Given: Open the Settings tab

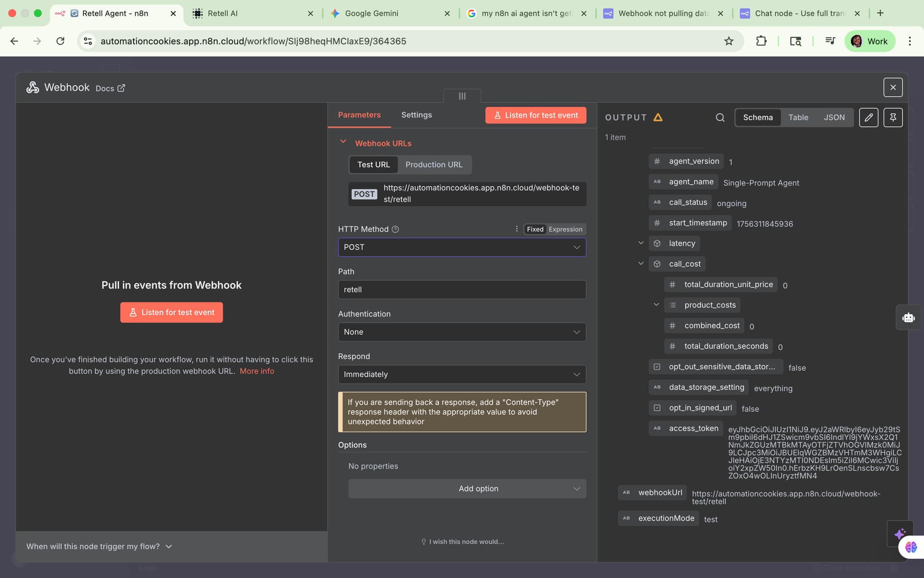Looking at the screenshot, I should 416,115.
